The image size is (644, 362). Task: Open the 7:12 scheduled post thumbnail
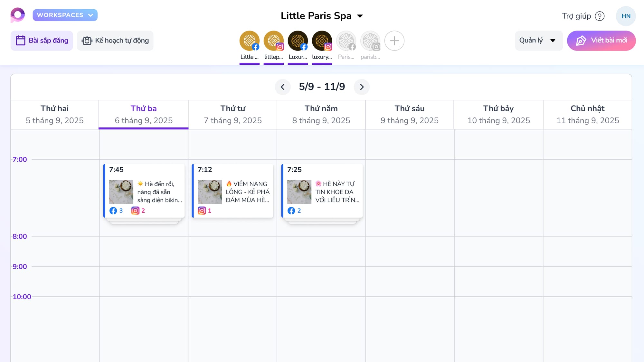[x=210, y=192]
